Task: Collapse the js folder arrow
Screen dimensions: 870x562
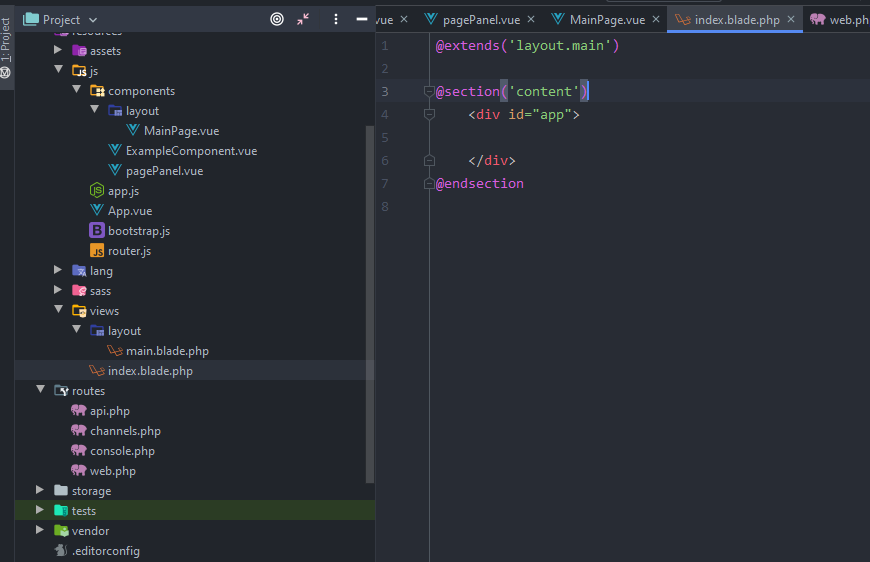Action: click(59, 70)
